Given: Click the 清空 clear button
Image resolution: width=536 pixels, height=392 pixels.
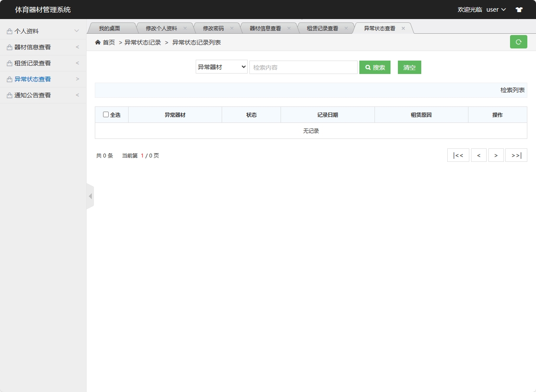Looking at the screenshot, I should coord(409,67).
